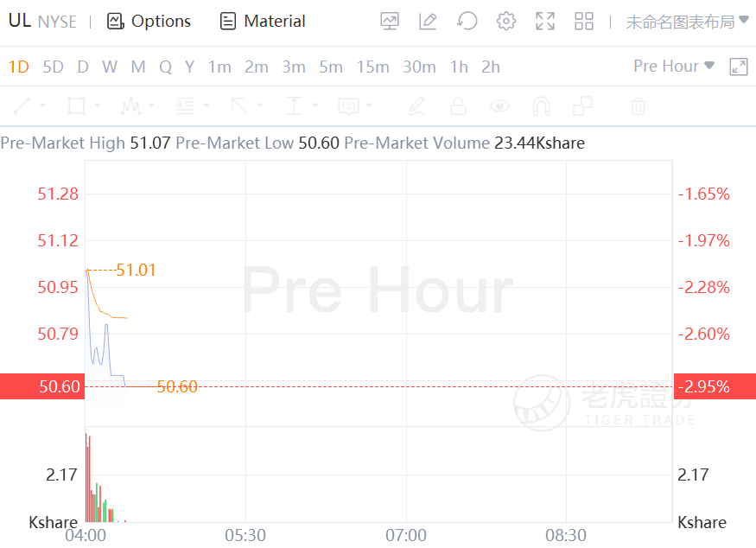Viewport: 756px width, 548px height.
Task: Open the Material button
Action: [263, 22]
